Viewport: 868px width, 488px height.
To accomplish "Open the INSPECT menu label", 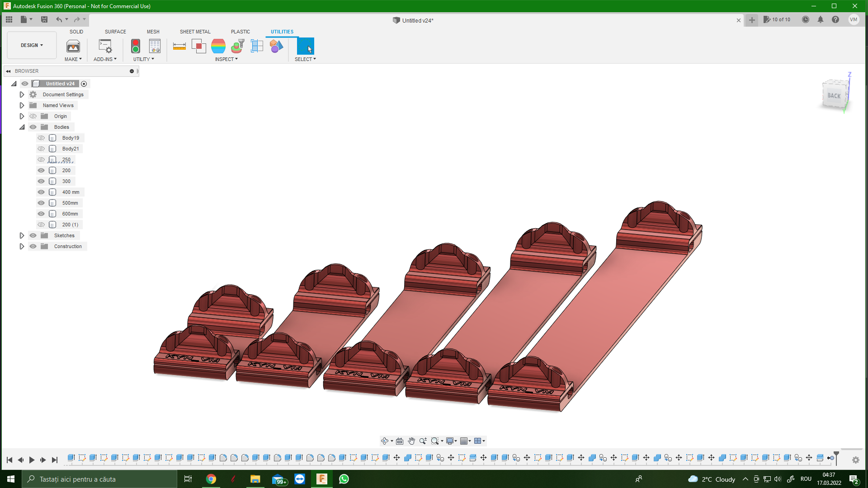I will click(226, 59).
